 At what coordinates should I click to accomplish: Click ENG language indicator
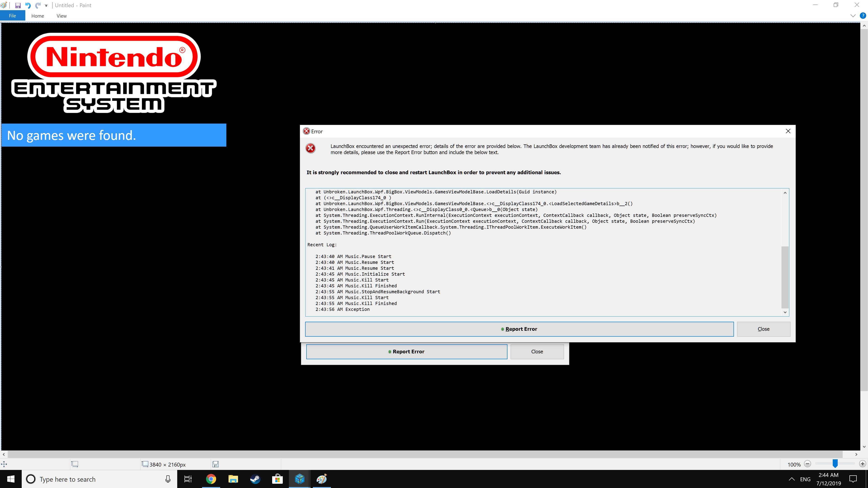pos(805,479)
